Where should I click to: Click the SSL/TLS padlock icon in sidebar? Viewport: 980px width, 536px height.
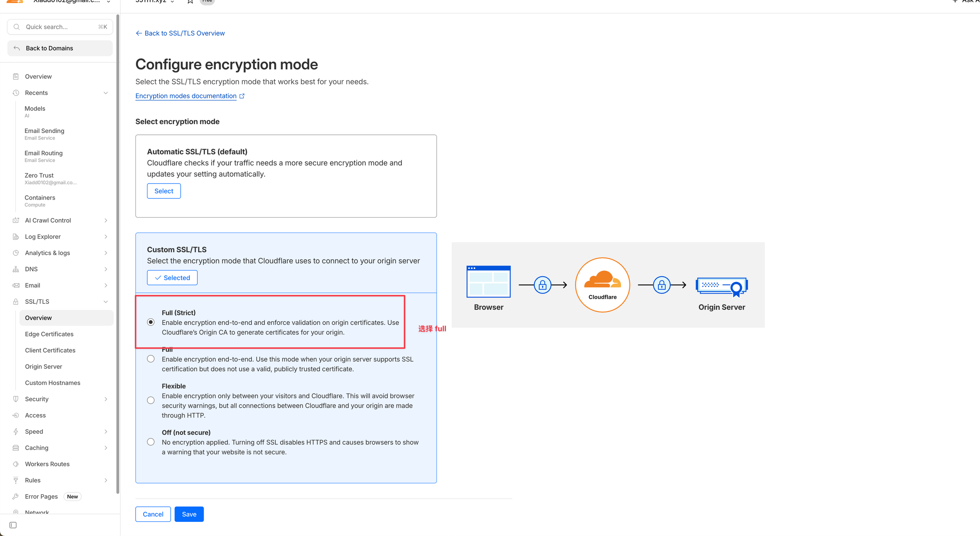(x=16, y=302)
